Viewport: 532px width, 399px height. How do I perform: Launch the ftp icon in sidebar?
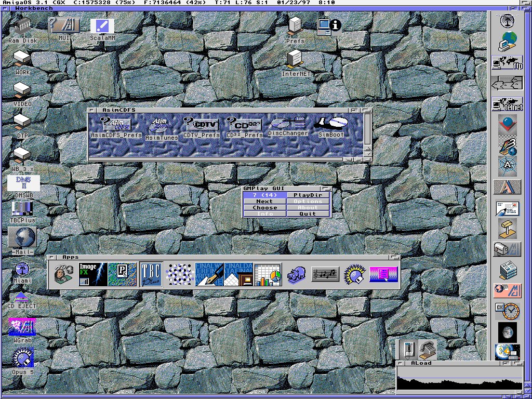[507, 63]
